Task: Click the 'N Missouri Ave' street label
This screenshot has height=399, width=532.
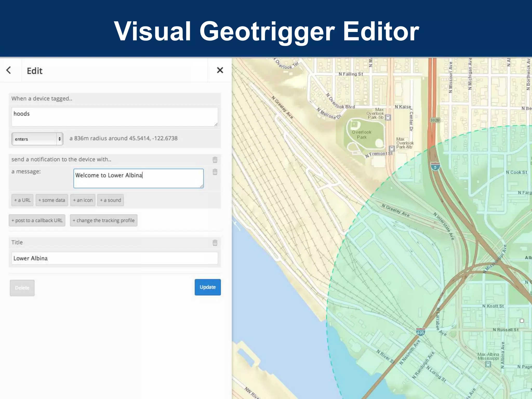Action: (450, 77)
